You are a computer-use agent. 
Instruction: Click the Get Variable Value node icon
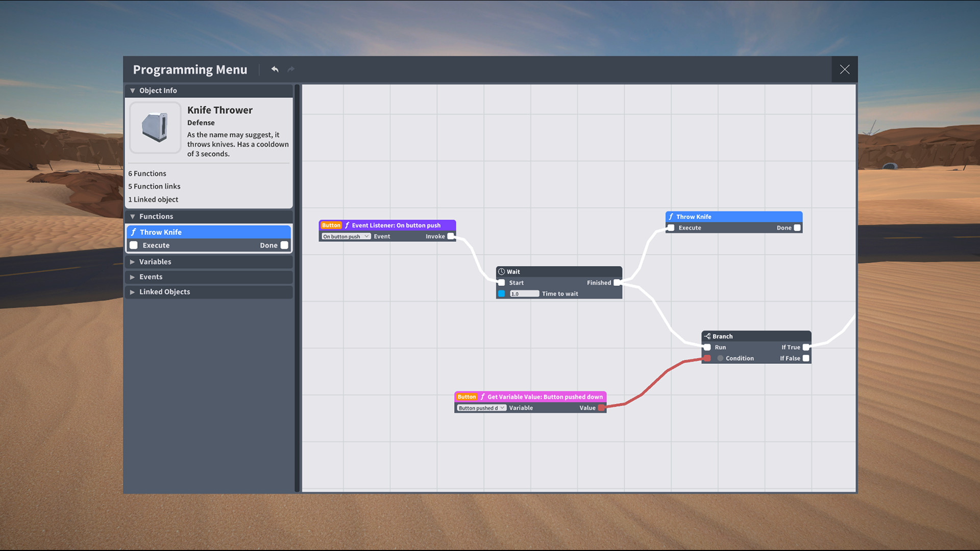(482, 396)
